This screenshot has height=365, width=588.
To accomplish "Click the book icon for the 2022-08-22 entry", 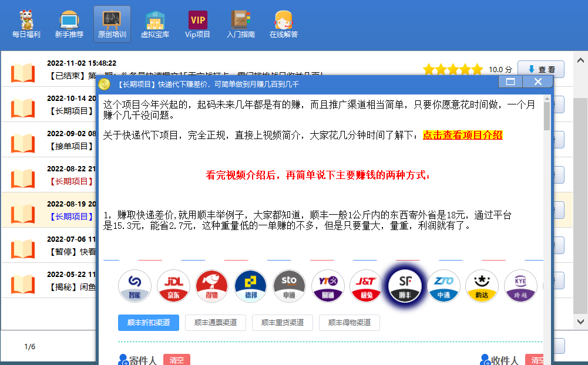I will 23,178.
